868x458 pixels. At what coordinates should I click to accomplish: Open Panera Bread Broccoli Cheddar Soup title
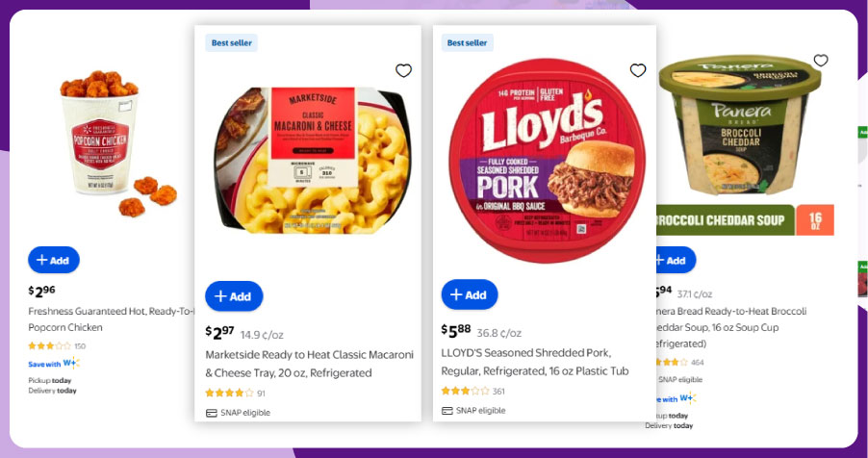coord(731,327)
